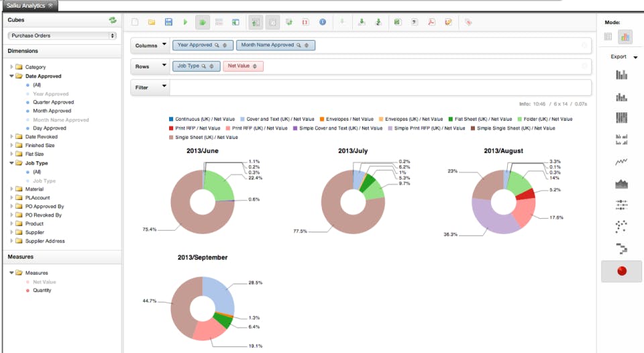The image size is (644, 353).
Task: Switch to chart mode view
Action: (625, 37)
